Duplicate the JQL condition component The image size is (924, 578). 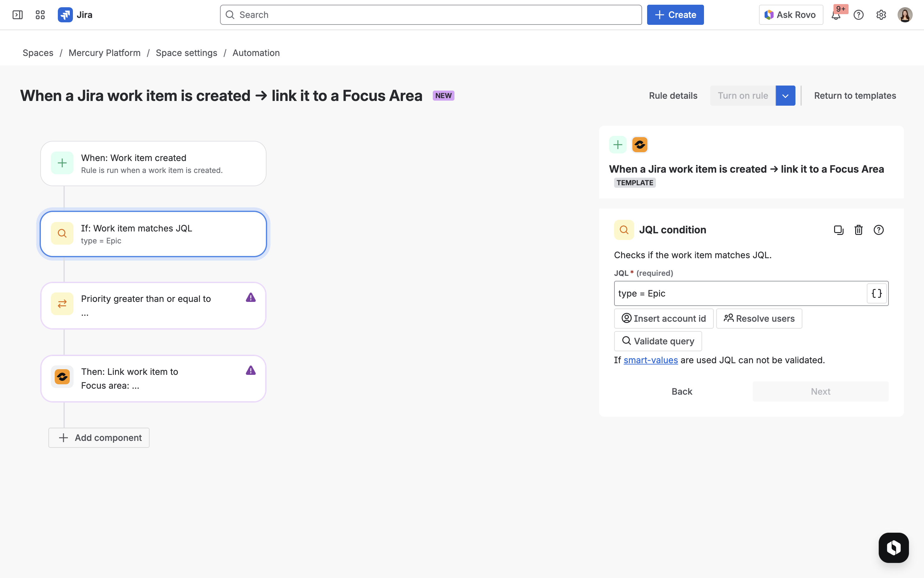click(x=839, y=230)
